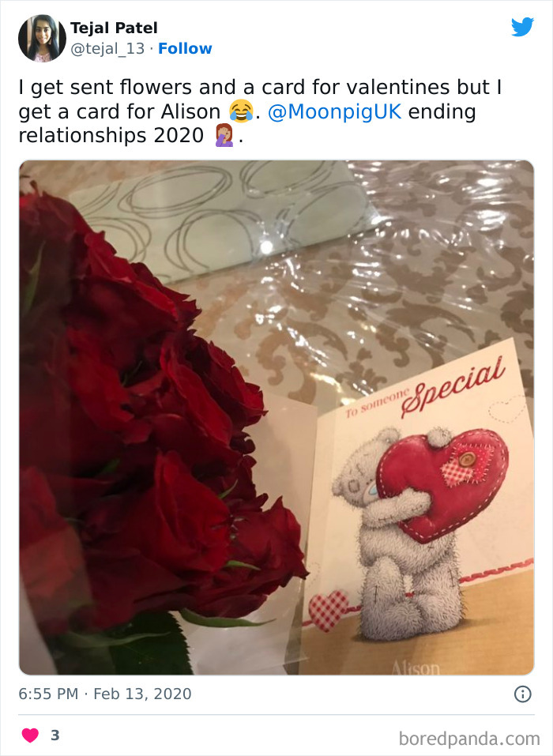Open the 6:55 PM Feb 13, 2020 timestamp
This screenshot has height=756, width=553.
tap(104, 694)
